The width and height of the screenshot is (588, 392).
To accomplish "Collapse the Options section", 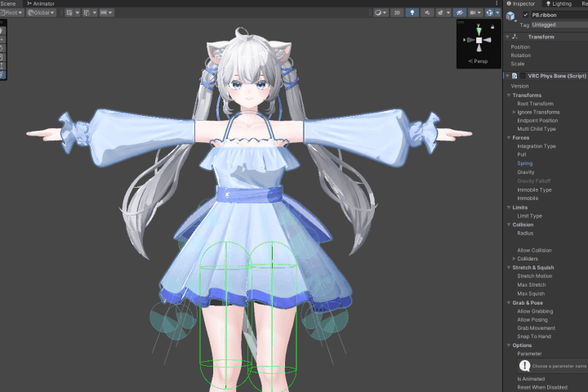I will (x=509, y=345).
